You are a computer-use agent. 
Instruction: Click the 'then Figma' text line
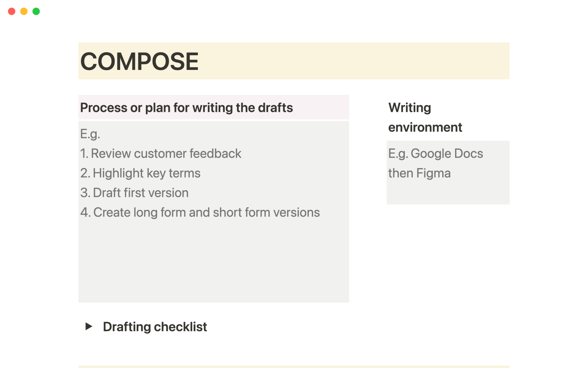click(x=419, y=173)
